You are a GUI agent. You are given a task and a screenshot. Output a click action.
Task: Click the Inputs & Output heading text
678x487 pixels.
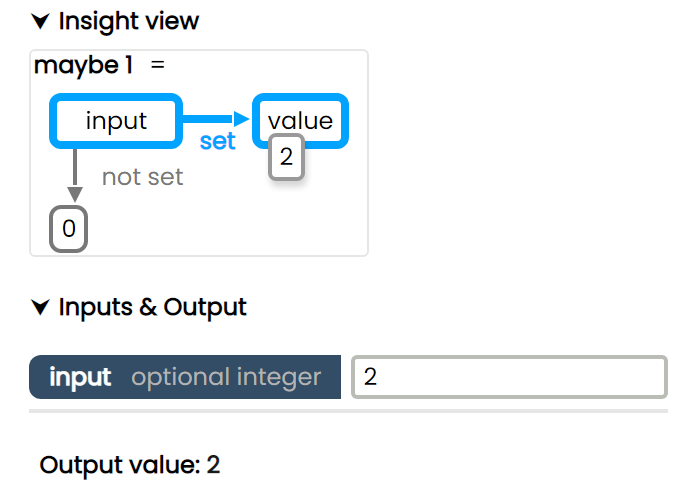pyautogui.click(x=152, y=307)
